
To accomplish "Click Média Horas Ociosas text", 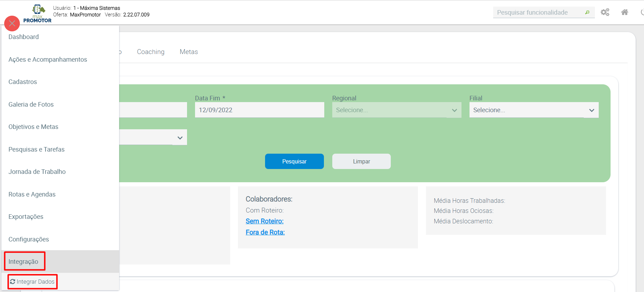I will pos(464,211).
